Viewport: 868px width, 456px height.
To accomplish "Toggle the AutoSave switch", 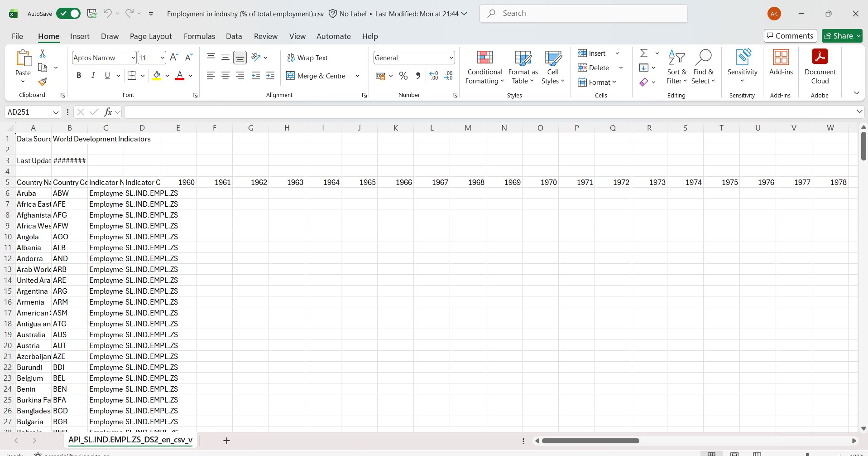I will tap(68, 14).
